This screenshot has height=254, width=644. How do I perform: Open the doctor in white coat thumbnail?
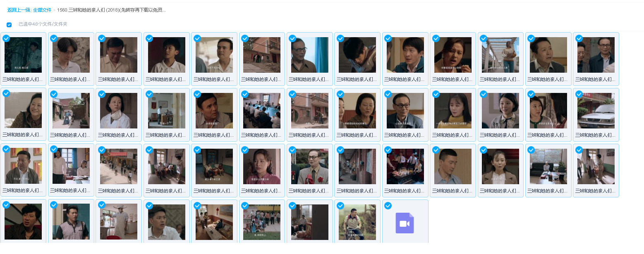click(119, 111)
